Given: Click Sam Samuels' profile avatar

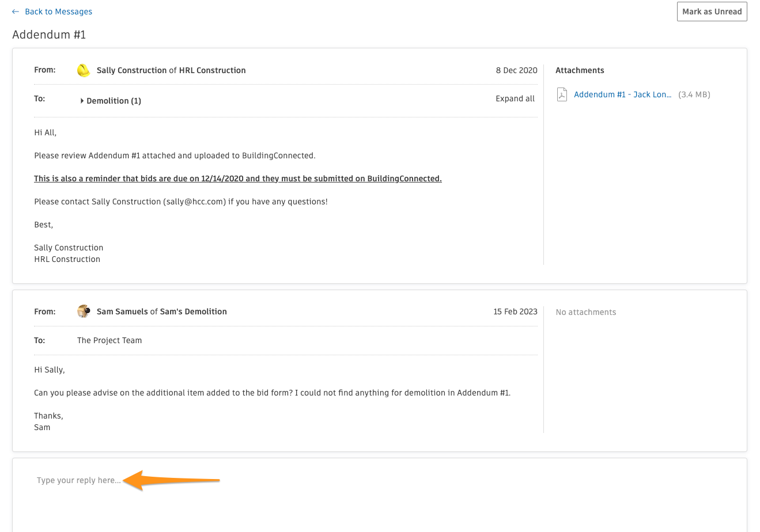Looking at the screenshot, I should click(84, 311).
